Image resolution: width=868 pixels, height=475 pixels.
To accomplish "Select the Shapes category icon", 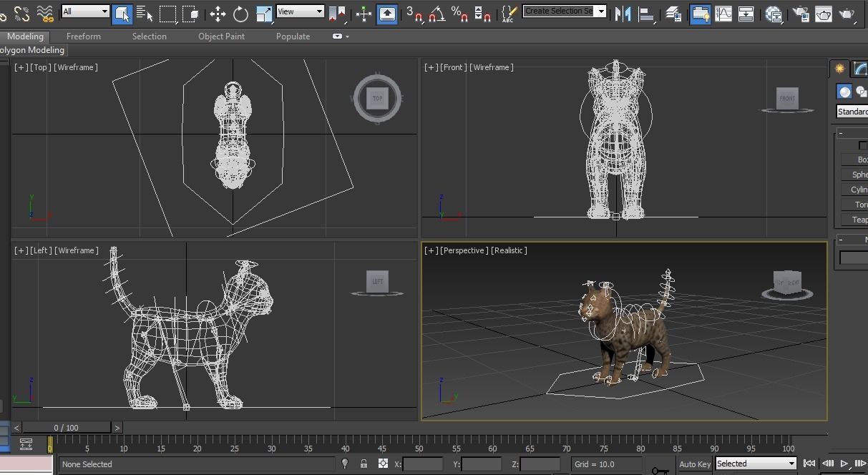I will coord(862,92).
